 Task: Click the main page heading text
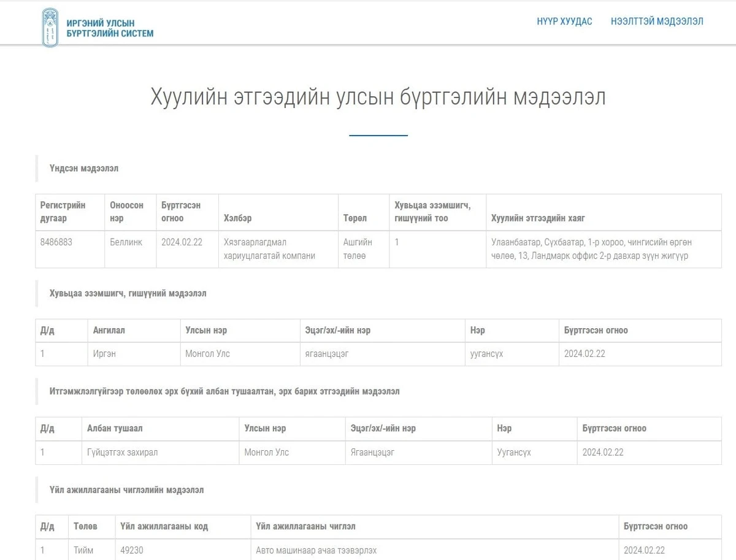tap(378, 98)
